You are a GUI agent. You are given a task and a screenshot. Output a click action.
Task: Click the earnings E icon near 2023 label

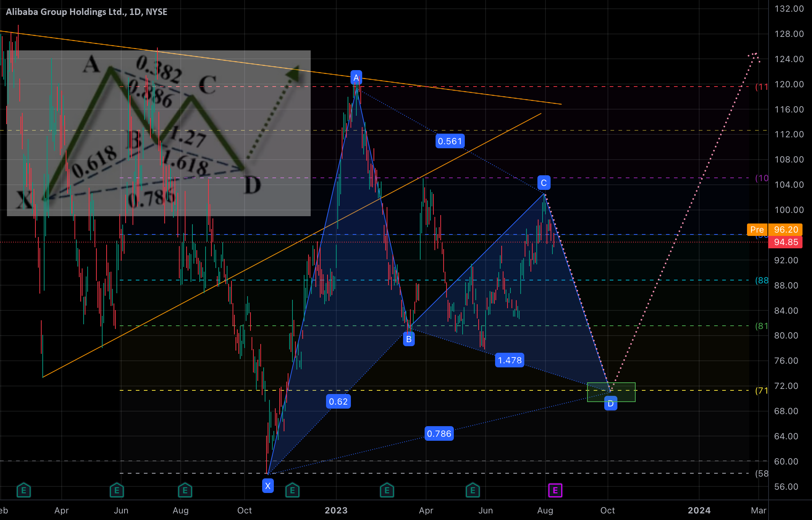pos(292,490)
